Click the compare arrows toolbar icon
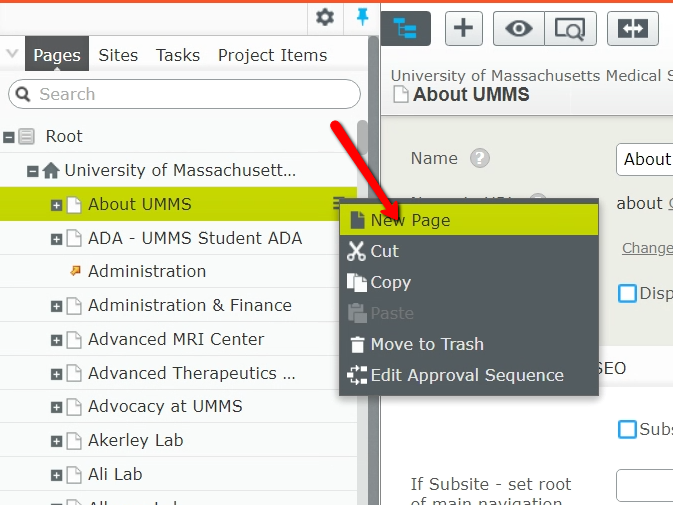The height and width of the screenshot is (505, 673). click(632, 29)
